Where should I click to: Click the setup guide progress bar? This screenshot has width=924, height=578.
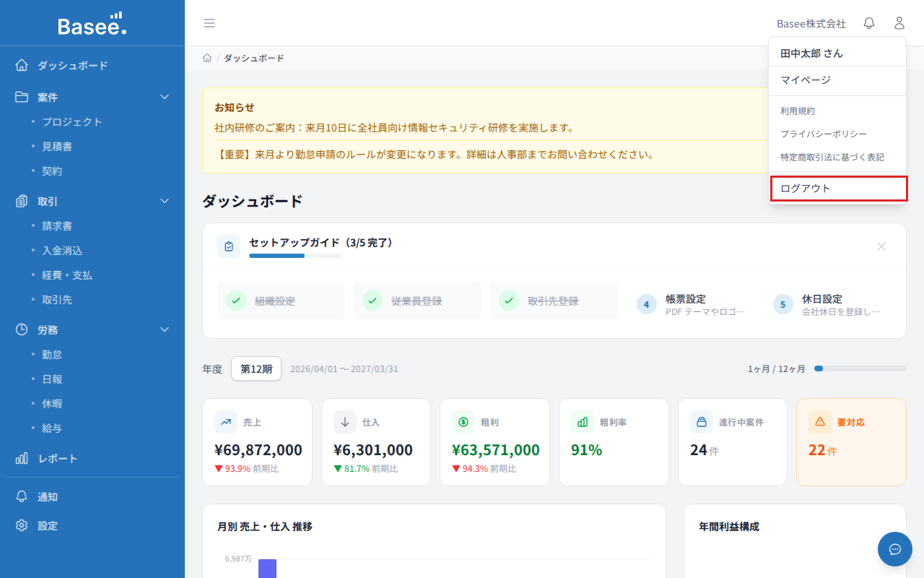pos(295,256)
